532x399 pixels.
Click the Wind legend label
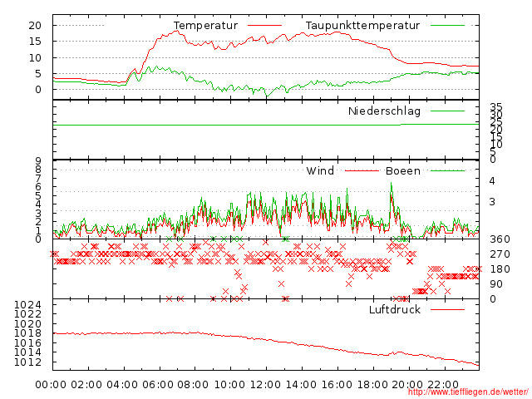click(x=320, y=170)
